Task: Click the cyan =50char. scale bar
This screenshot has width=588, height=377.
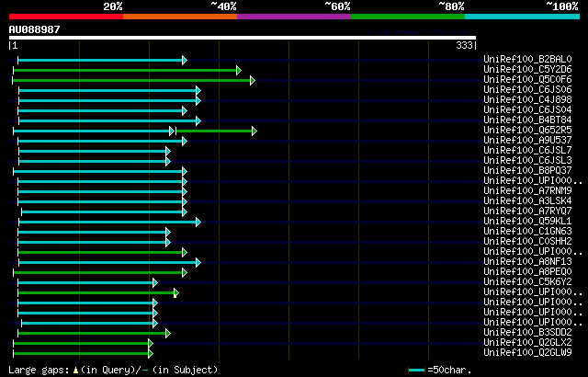Action: click(416, 371)
